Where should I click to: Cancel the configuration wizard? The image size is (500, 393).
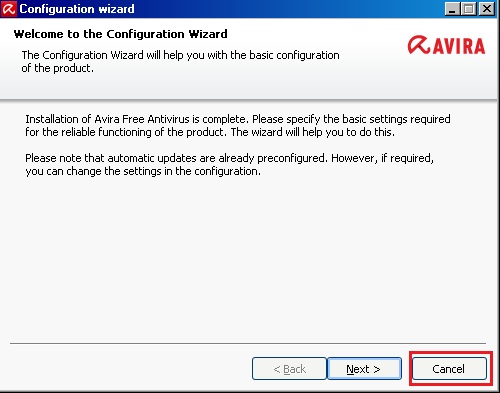tap(449, 369)
